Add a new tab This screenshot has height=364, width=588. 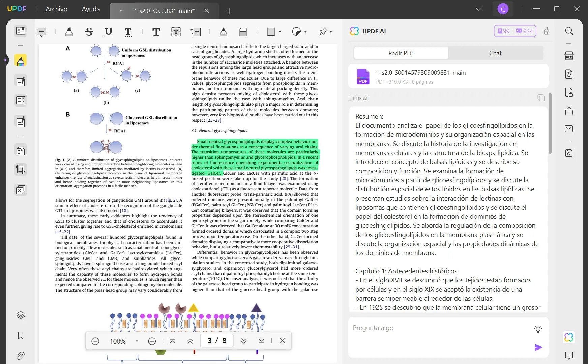[x=229, y=11]
